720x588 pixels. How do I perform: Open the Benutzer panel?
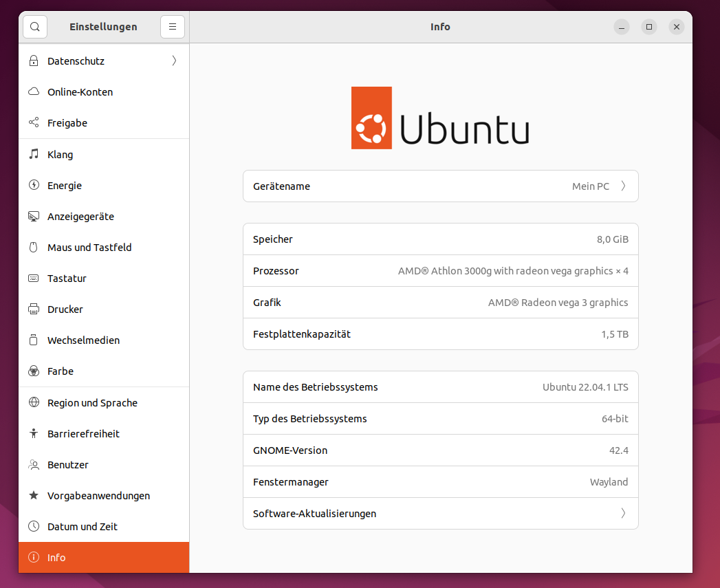(x=104, y=465)
